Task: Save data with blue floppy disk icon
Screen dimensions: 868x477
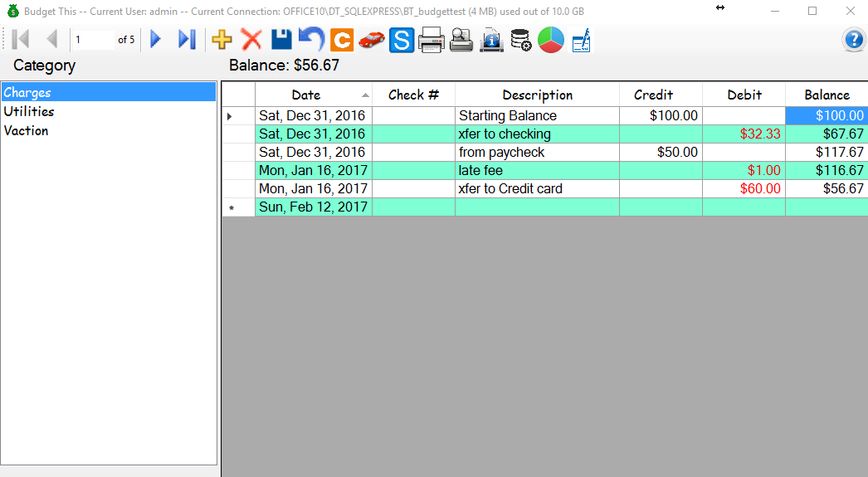Action: point(282,40)
